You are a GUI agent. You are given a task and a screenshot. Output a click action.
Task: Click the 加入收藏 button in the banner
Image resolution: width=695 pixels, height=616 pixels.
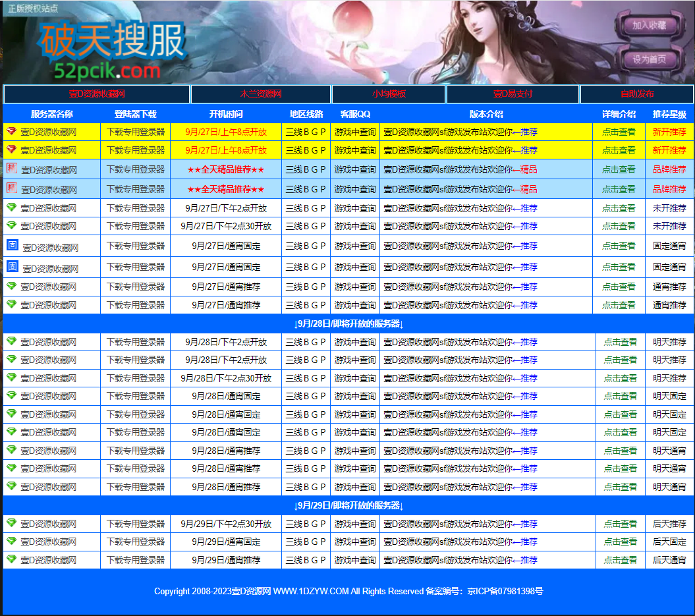(x=649, y=25)
